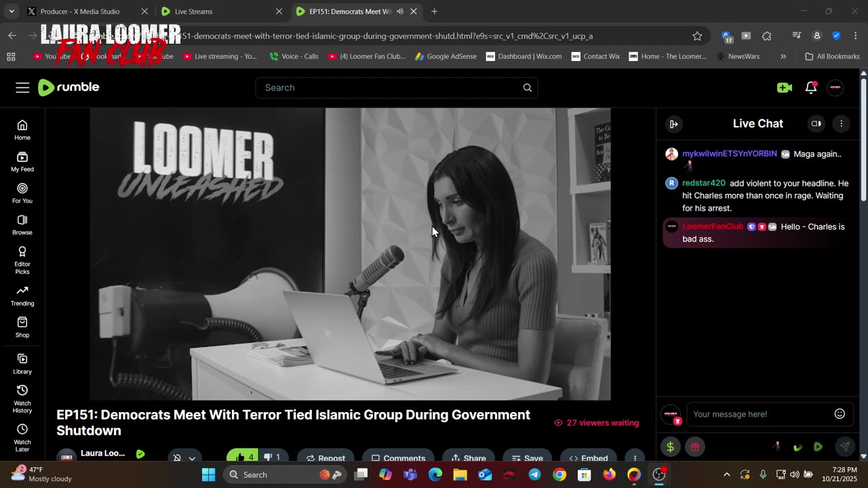This screenshot has height=488, width=868.
Task: Click the video player thumbnail
Action: (x=350, y=254)
